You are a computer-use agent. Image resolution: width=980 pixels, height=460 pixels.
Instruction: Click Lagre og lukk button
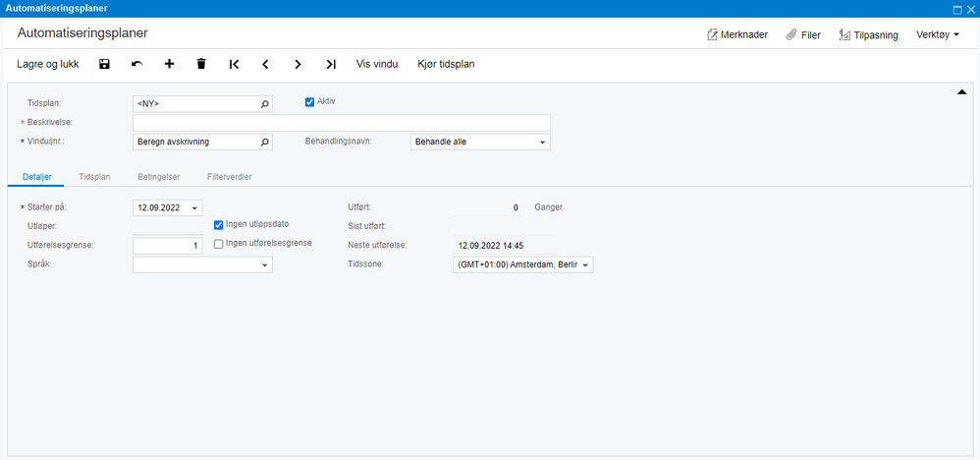pyautogui.click(x=47, y=64)
